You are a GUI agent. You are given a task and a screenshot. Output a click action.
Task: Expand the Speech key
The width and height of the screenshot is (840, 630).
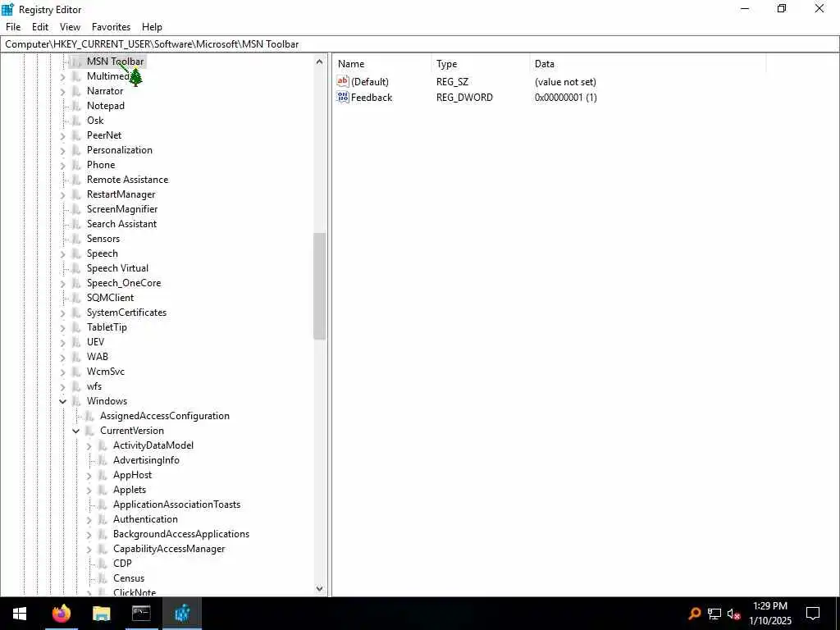coord(62,254)
